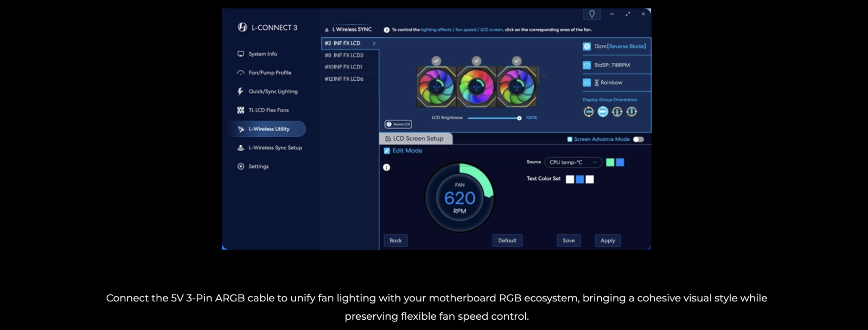Select the third display orientation icon

tap(617, 112)
